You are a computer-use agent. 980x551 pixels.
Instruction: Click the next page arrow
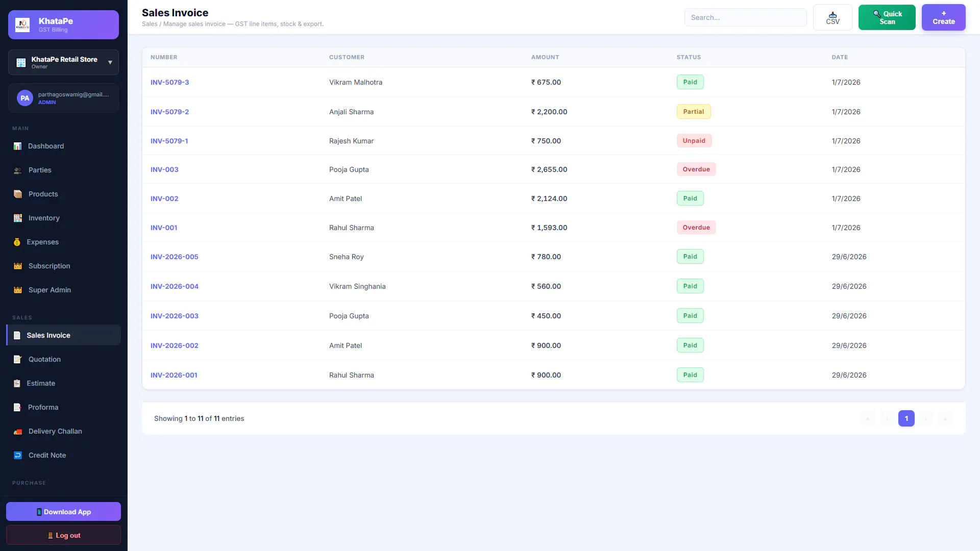point(925,418)
